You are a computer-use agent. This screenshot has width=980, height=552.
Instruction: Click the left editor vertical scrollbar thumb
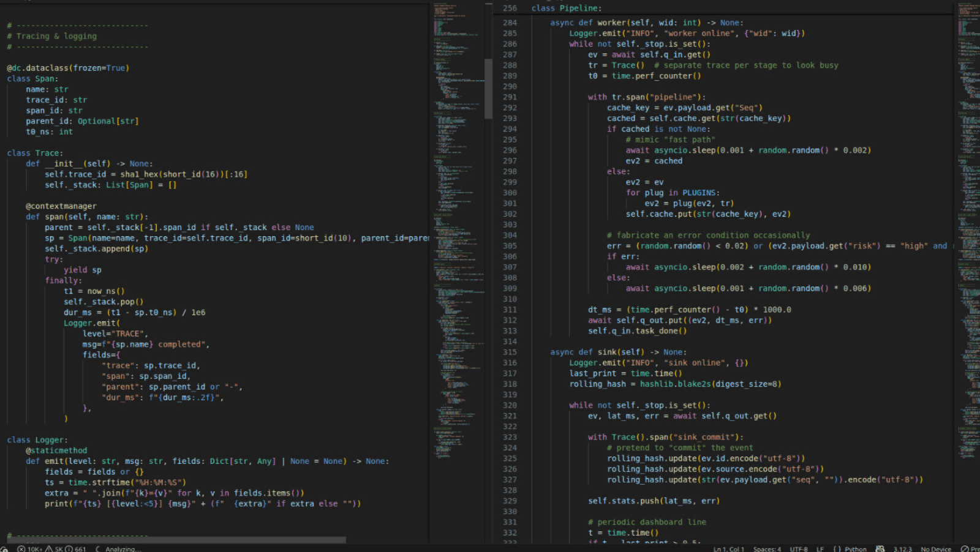488,88
